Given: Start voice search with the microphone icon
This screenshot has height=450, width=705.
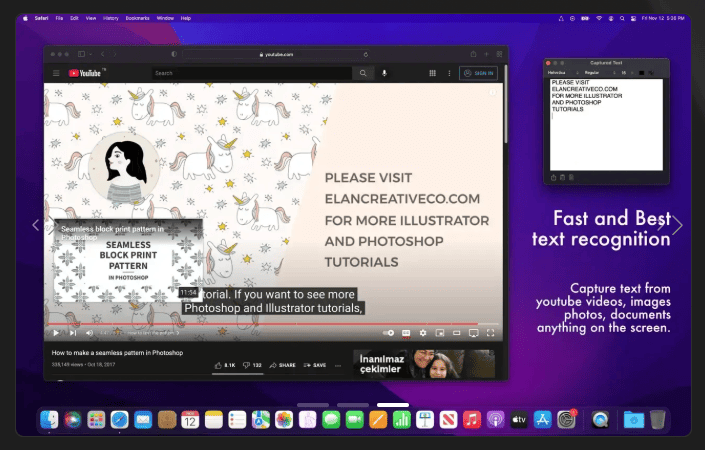Looking at the screenshot, I should click(384, 73).
